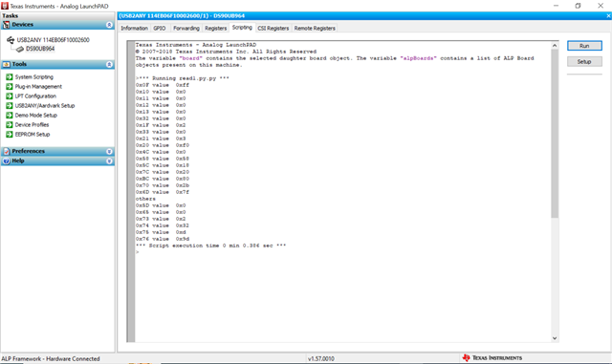Click 'ALP Framework - Hardware Connected' status text
612x364 pixels.
tap(51, 358)
